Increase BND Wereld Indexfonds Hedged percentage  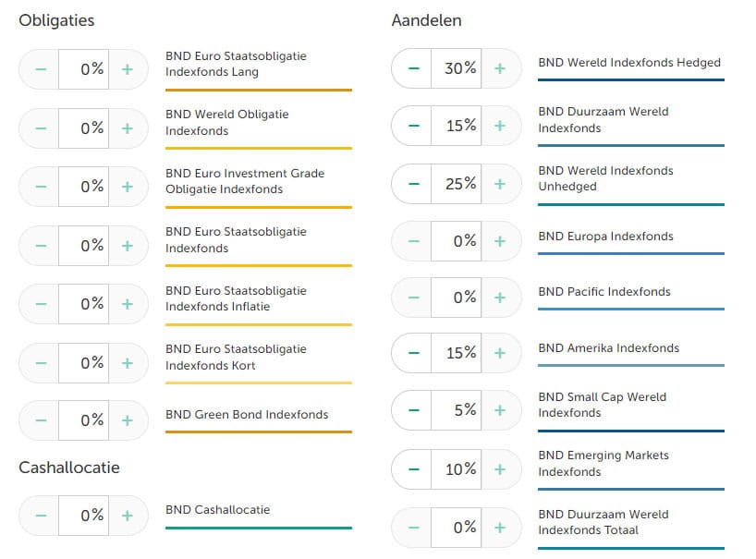pos(500,68)
